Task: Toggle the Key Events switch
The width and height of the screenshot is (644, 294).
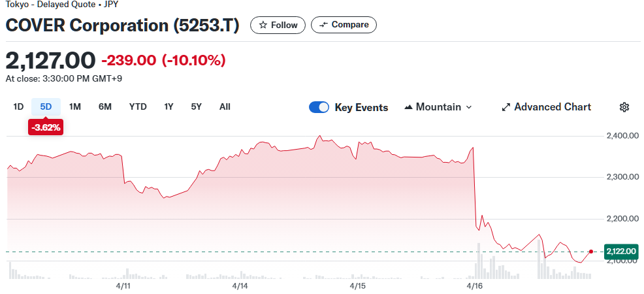Action: [x=319, y=107]
